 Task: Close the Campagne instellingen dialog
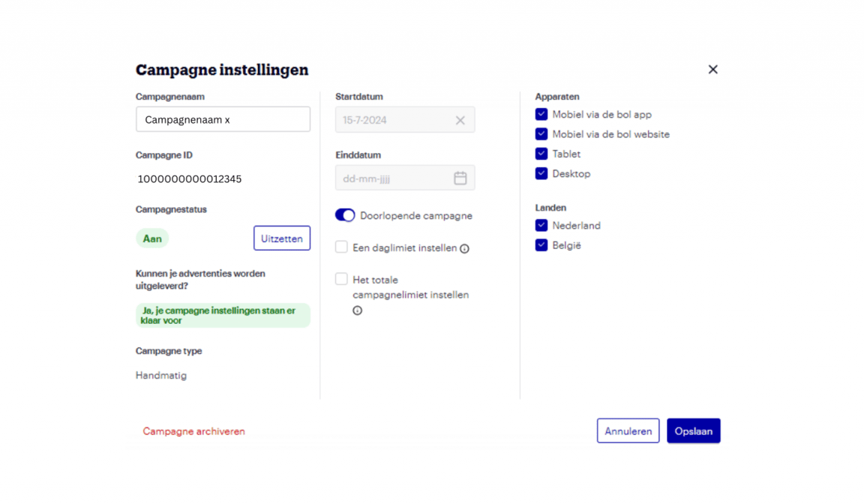(712, 70)
